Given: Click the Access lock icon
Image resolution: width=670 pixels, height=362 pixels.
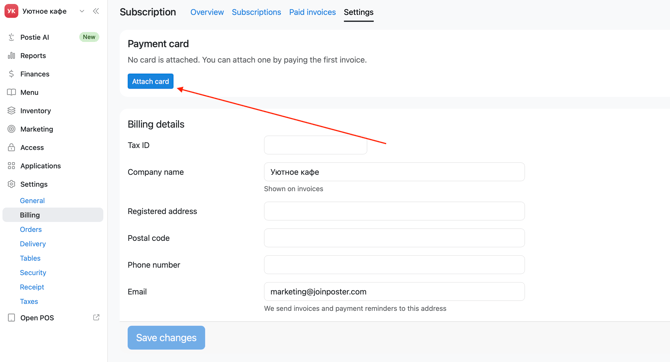Looking at the screenshot, I should [12, 147].
